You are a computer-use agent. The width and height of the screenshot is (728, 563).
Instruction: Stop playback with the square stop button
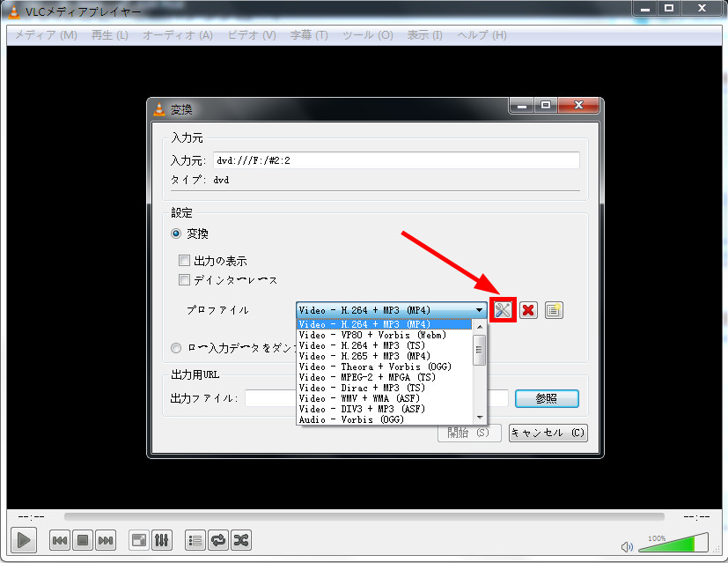pyautogui.click(x=83, y=540)
